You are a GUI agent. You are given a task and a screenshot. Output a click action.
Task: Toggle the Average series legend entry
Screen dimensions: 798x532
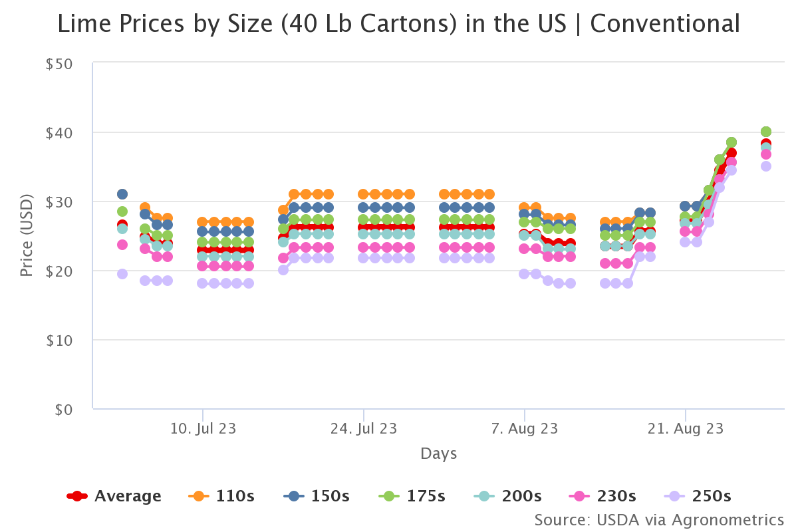[x=114, y=496]
